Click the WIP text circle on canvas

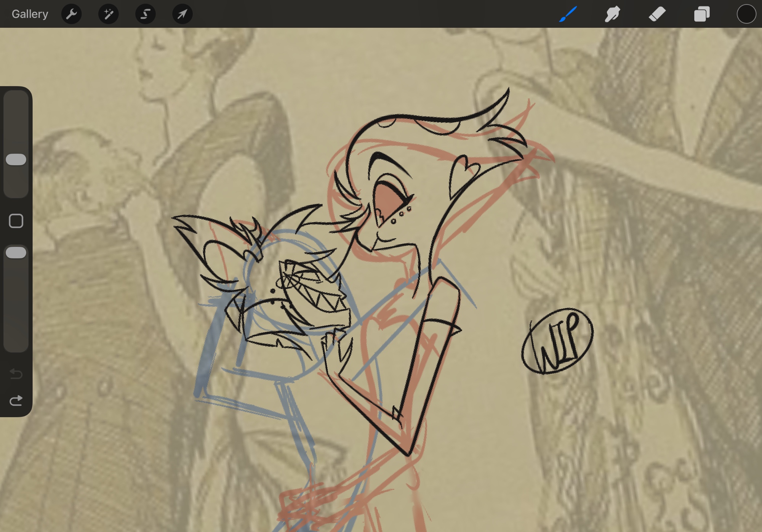pos(557,341)
